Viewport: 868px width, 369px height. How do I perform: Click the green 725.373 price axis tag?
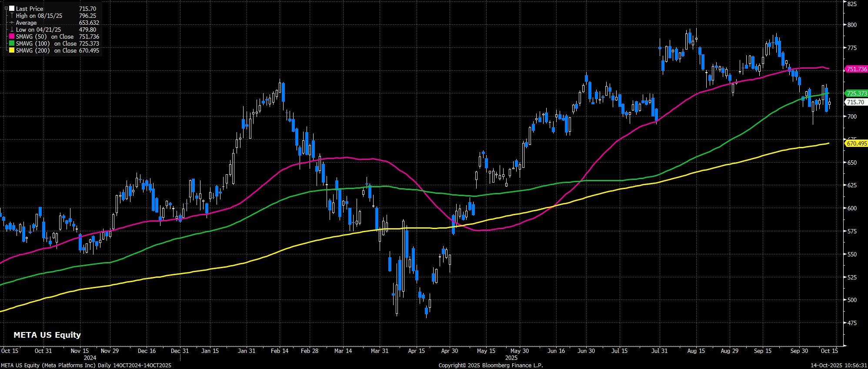click(x=856, y=93)
